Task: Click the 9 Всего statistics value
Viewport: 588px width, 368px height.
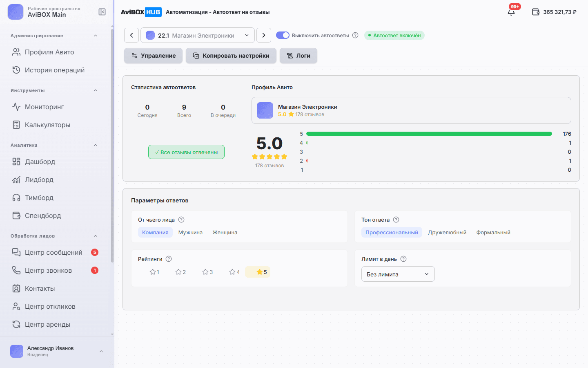Action: tap(184, 107)
